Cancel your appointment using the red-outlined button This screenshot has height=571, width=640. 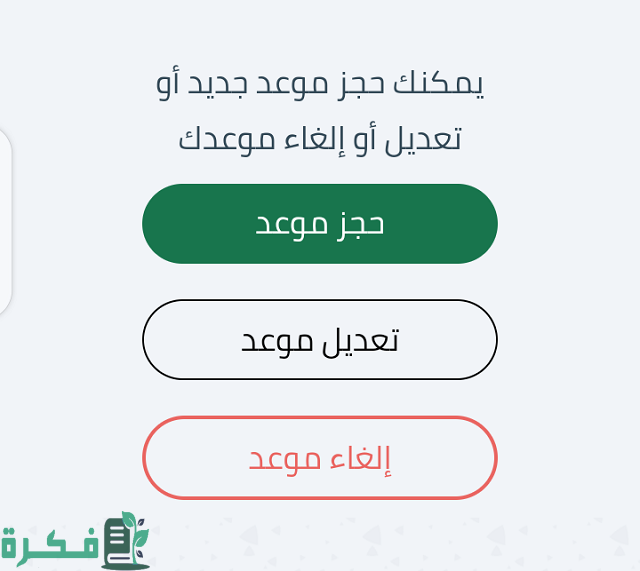click(319, 458)
